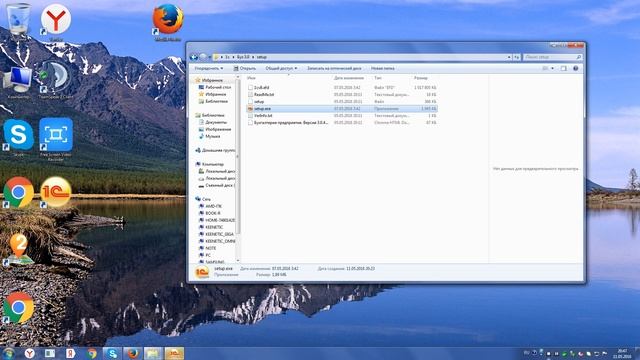The image size is (640, 360).
Task: Sort files by Дата изменения column header
Action: point(349,78)
